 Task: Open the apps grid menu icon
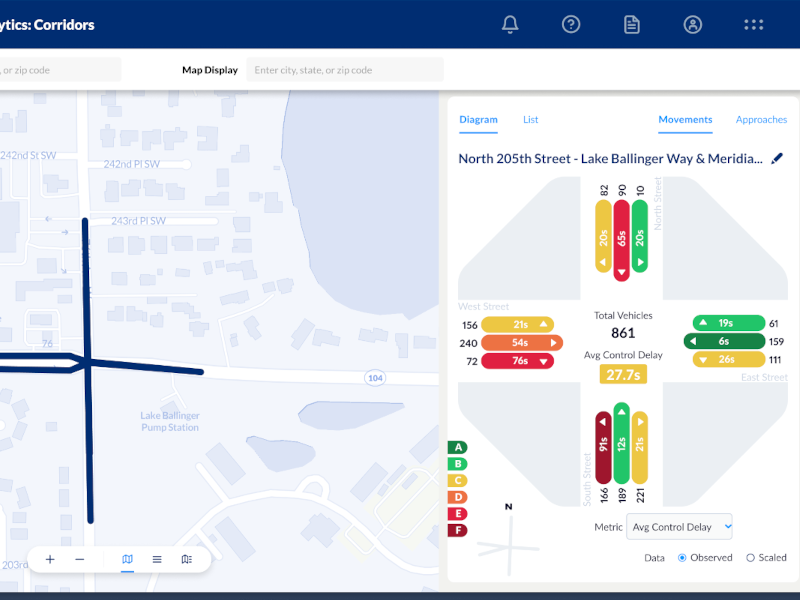click(753, 24)
